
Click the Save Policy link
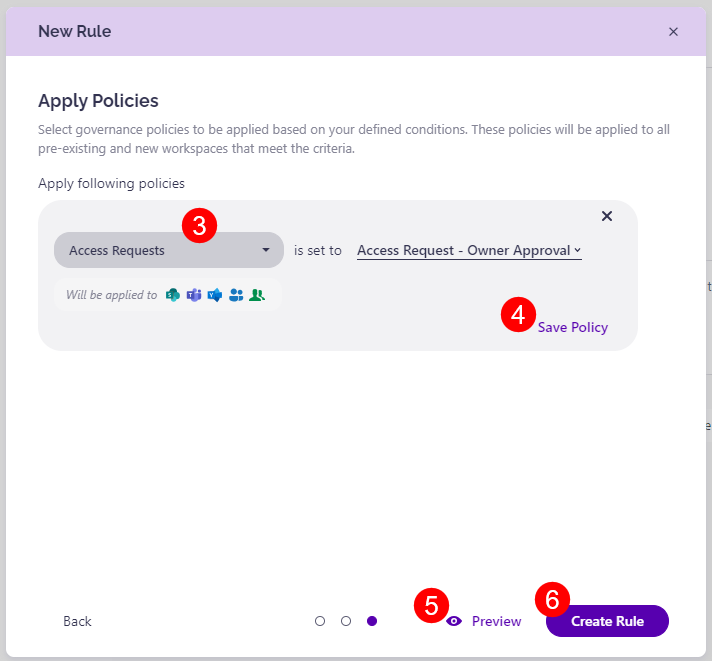pyautogui.click(x=572, y=327)
